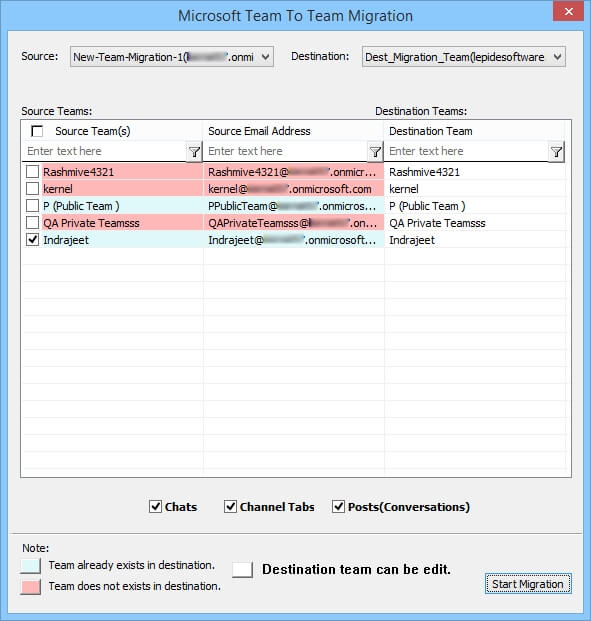Image resolution: width=591 pixels, height=621 pixels.
Task: Click the Rashmive4321 destination team cell
Action: (475, 172)
